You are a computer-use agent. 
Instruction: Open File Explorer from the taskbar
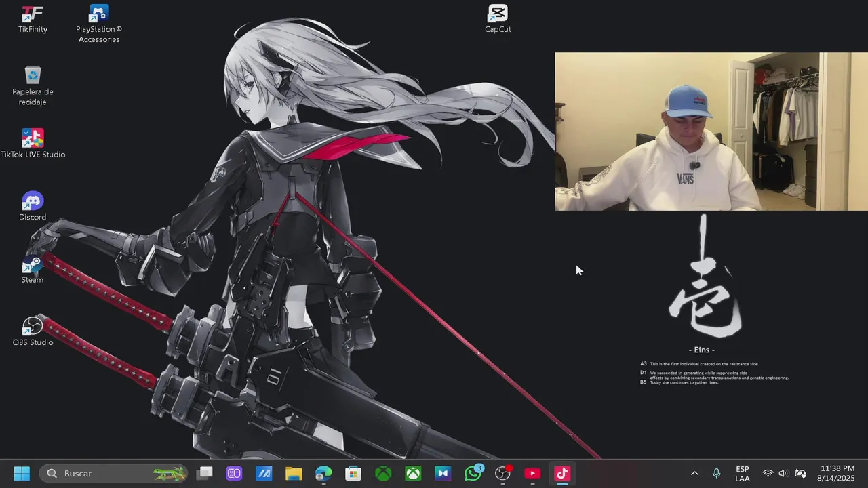coord(294,473)
